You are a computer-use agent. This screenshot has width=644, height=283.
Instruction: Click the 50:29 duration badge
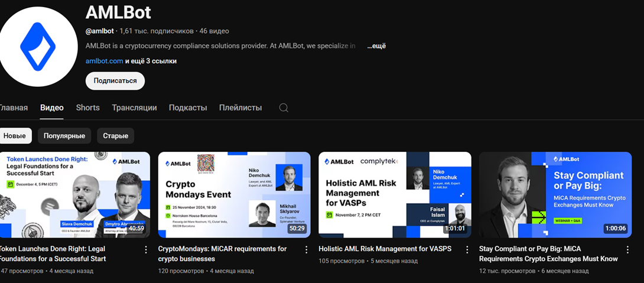pos(297,228)
